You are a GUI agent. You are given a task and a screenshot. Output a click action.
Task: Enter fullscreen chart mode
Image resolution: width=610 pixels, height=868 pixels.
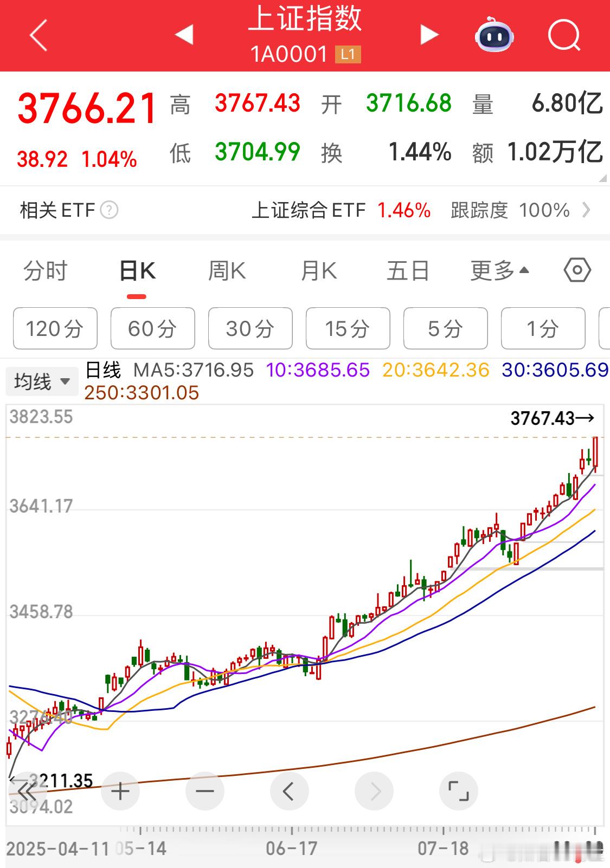(459, 792)
